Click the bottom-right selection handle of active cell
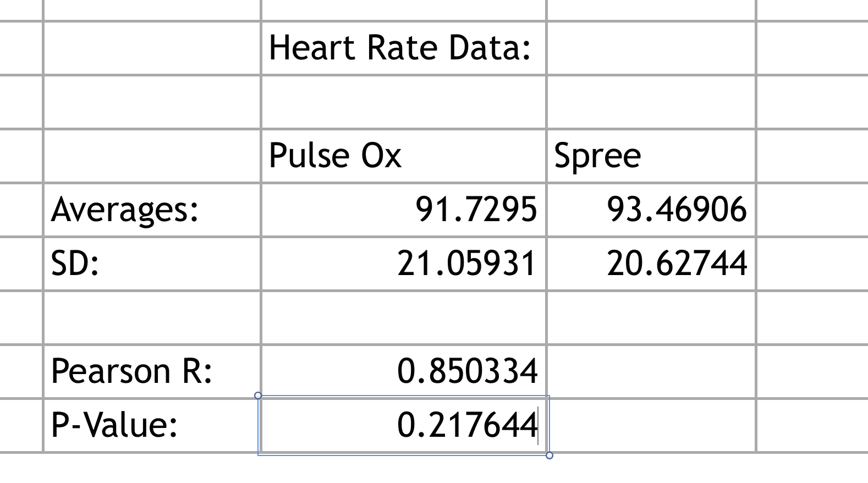This screenshot has height=483, width=868. (549, 455)
